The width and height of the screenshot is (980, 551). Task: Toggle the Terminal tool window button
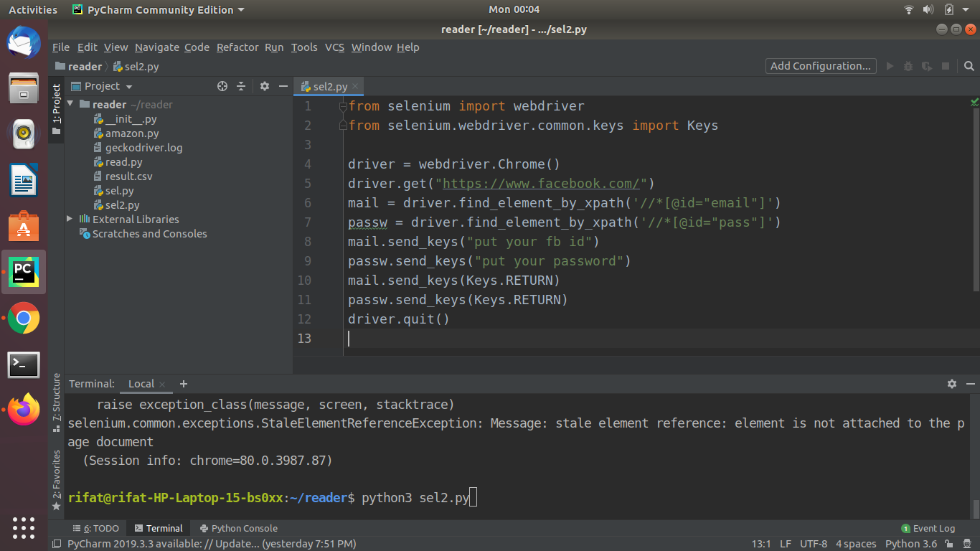pyautogui.click(x=159, y=528)
